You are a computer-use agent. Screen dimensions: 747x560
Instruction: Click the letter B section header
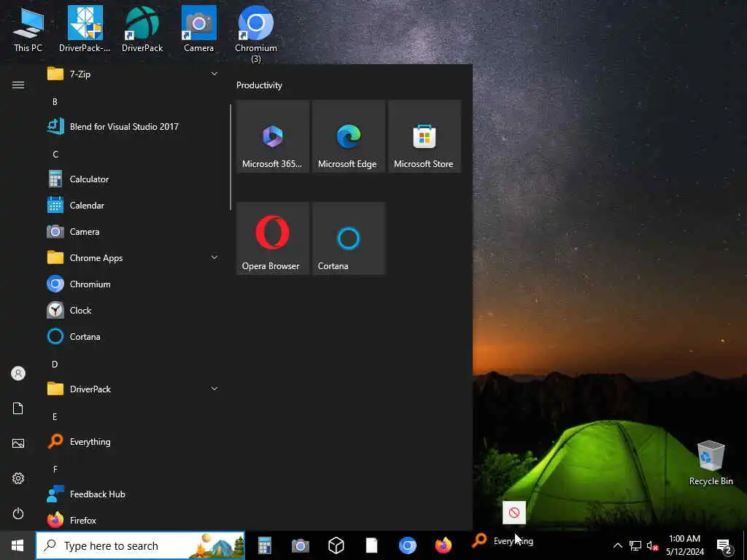point(55,101)
